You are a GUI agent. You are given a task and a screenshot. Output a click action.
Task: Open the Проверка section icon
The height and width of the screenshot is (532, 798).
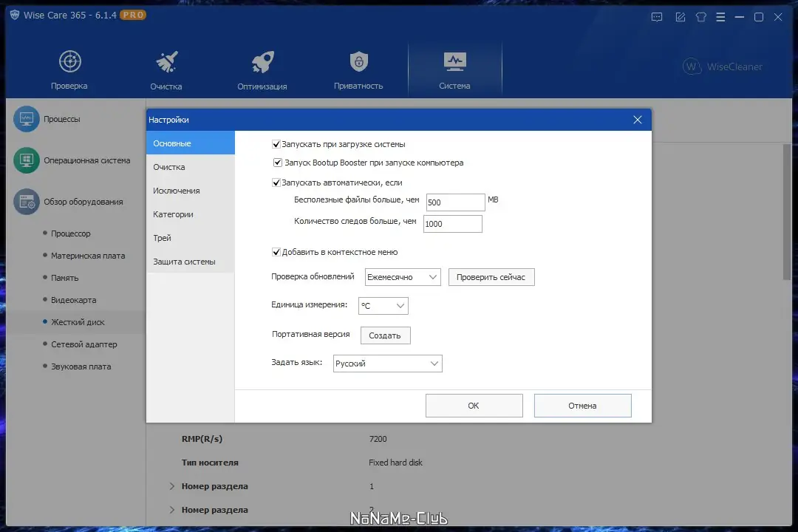(69, 63)
